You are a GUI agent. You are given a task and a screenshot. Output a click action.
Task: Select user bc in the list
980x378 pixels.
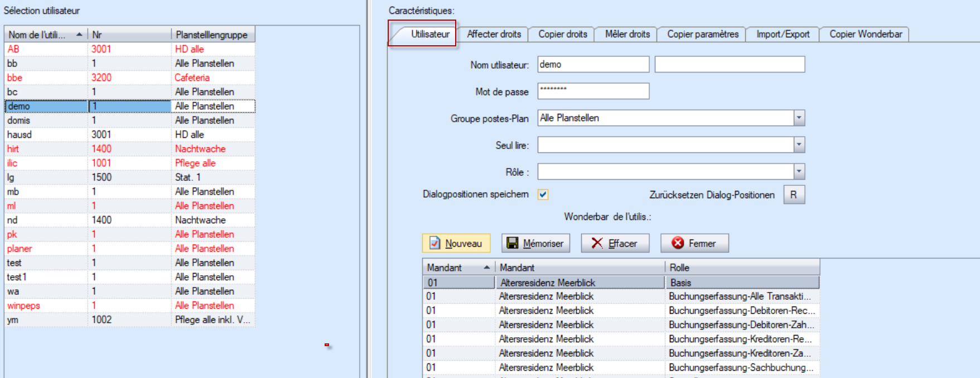129,92
